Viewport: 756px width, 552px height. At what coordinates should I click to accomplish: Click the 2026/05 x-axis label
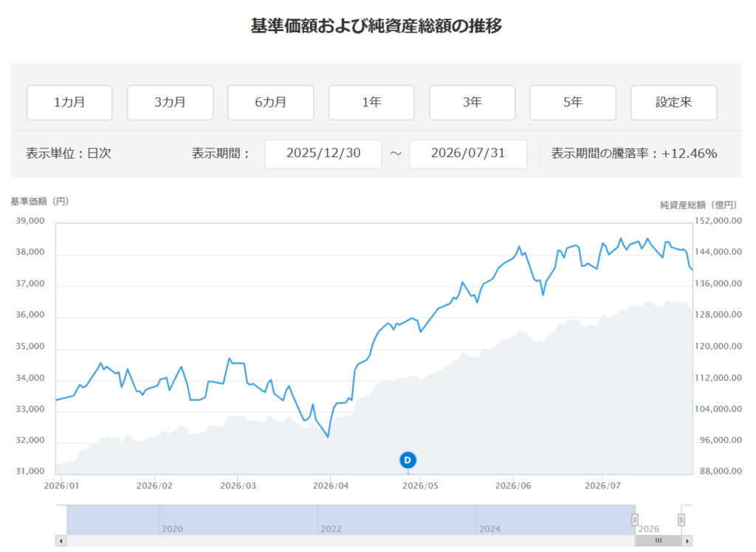(420, 486)
